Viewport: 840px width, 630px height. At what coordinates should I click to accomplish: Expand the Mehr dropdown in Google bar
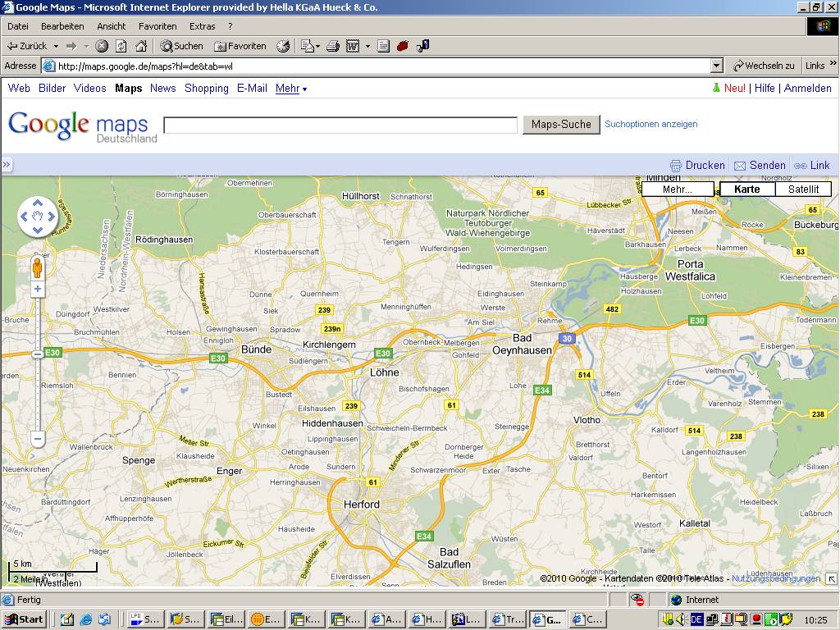pos(291,89)
